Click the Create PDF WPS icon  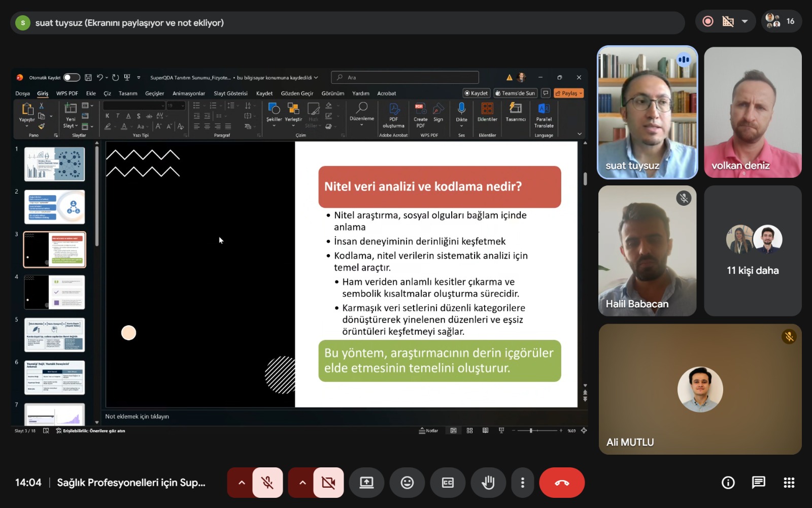(420, 109)
